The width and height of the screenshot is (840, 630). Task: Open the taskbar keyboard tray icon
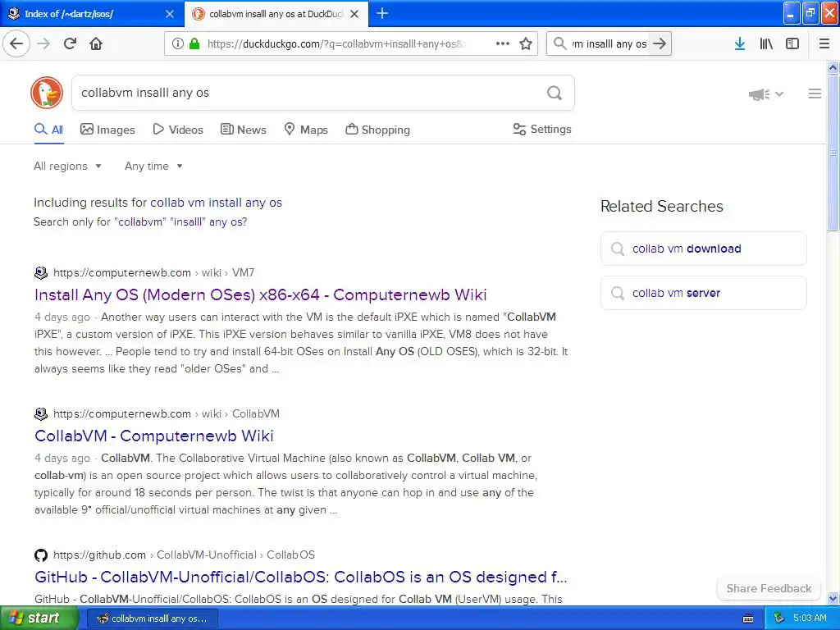[x=748, y=619]
